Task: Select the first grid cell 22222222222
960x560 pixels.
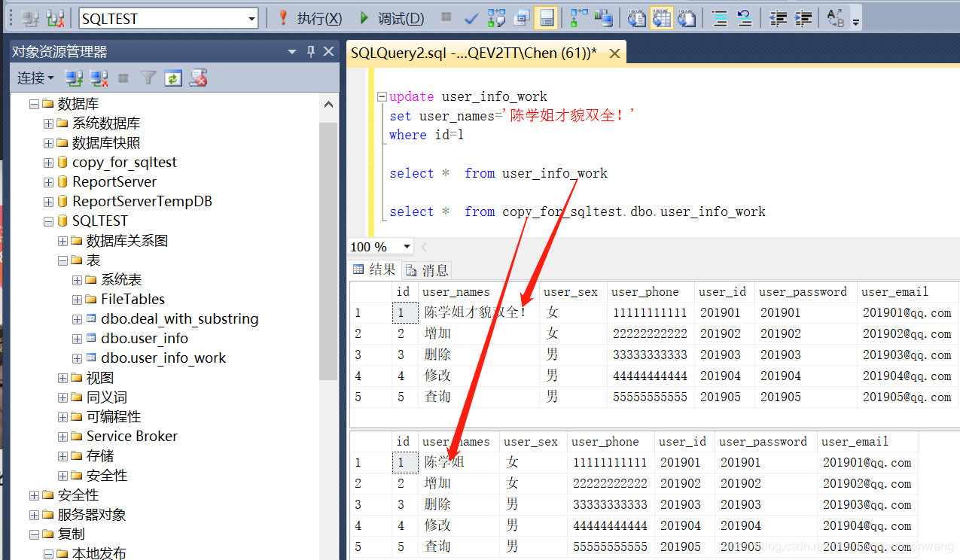Action: 651,333
